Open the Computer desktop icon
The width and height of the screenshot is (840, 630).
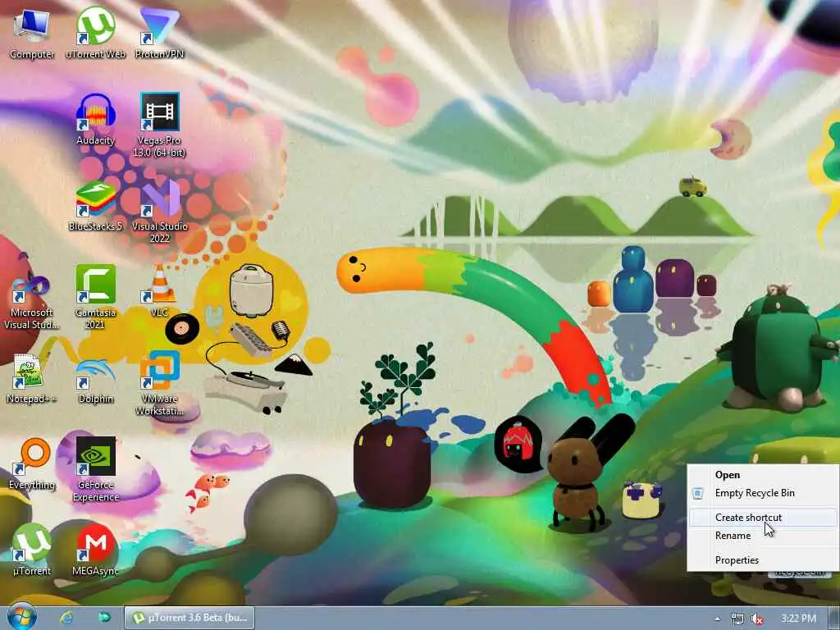coord(32,33)
